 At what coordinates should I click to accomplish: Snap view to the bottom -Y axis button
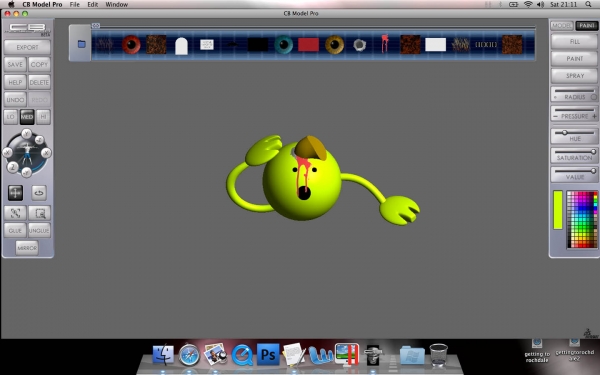pyautogui.click(x=26, y=173)
